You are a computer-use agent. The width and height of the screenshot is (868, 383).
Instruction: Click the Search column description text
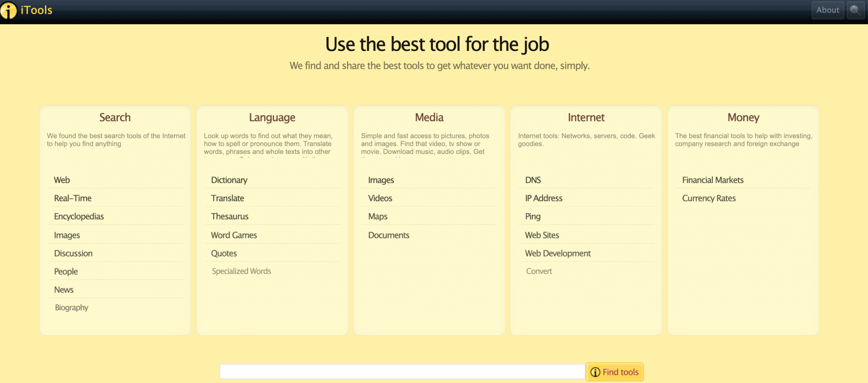pyautogui.click(x=116, y=140)
